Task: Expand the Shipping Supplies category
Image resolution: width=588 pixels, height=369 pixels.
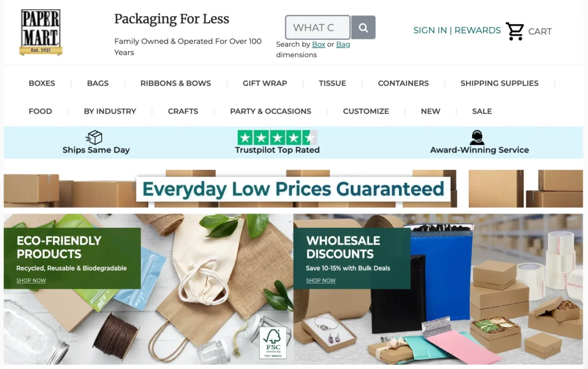Action: pyautogui.click(x=499, y=83)
